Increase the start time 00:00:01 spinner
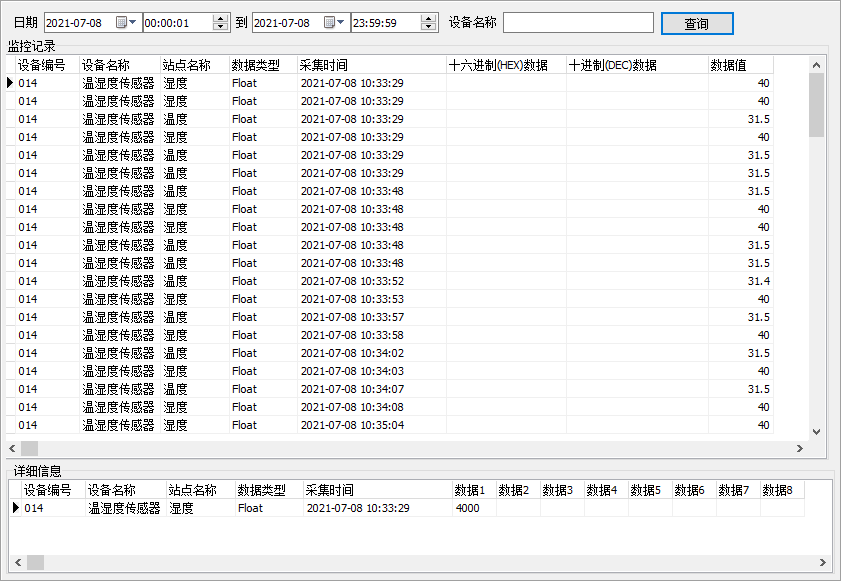841x581 pixels. coord(220,19)
